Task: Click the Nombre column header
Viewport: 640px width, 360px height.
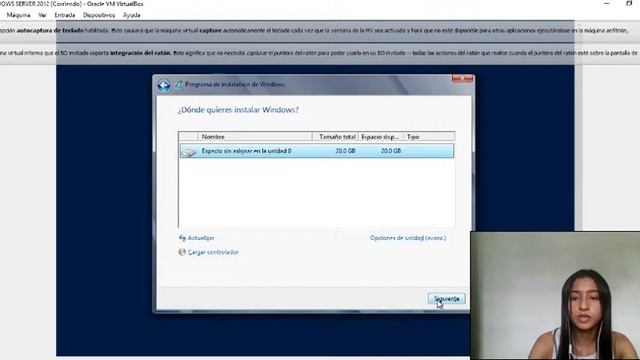Action: point(255,137)
